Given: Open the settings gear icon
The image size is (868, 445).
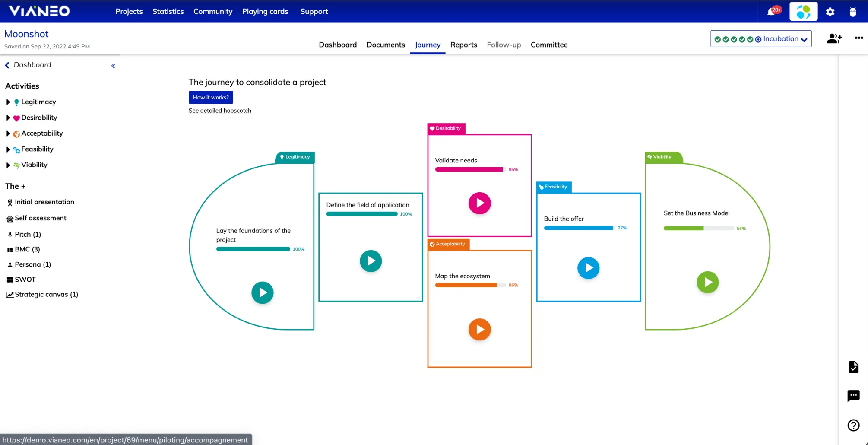Looking at the screenshot, I should pyautogui.click(x=830, y=12).
